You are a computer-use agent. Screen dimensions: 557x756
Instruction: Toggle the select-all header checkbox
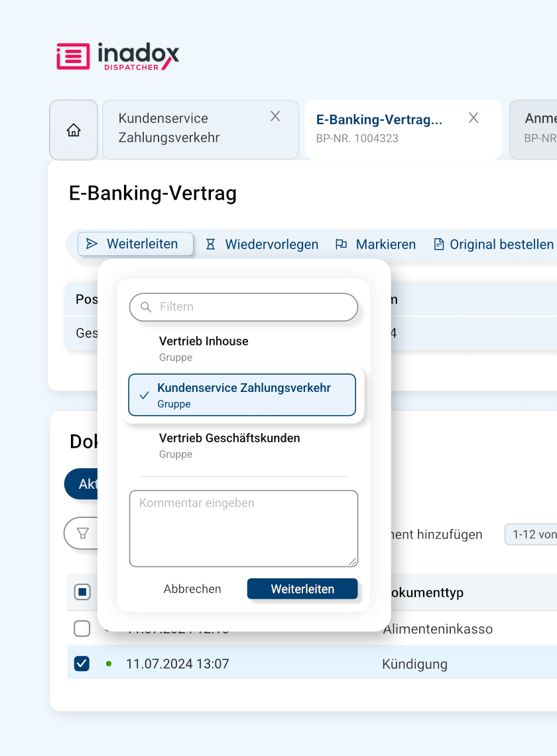(x=82, y=592)
